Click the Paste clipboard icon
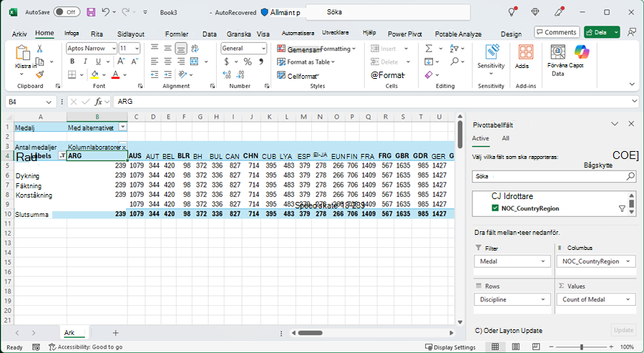This screenshot has height=353, width=644. 22,53
